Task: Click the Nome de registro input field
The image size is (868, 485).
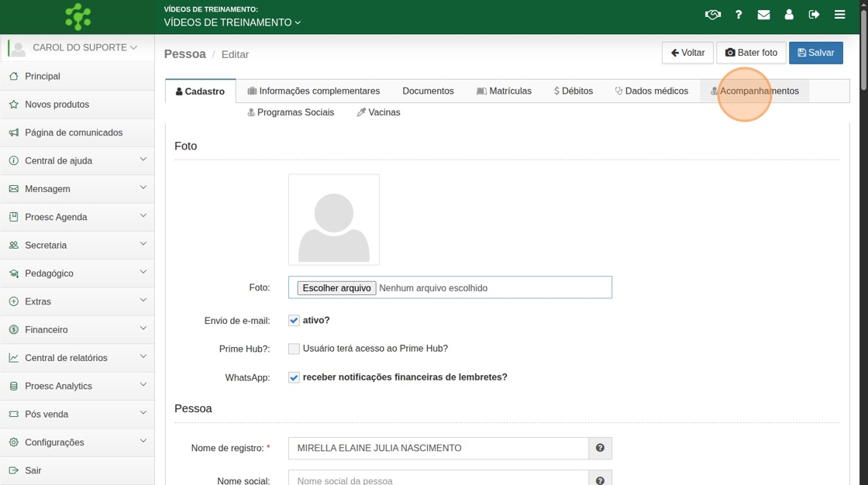Action: click(438, 448)
